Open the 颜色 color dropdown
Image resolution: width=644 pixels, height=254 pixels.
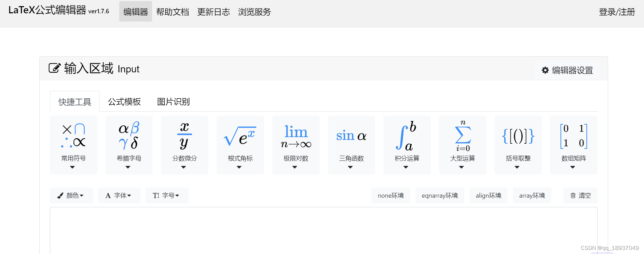71,196
